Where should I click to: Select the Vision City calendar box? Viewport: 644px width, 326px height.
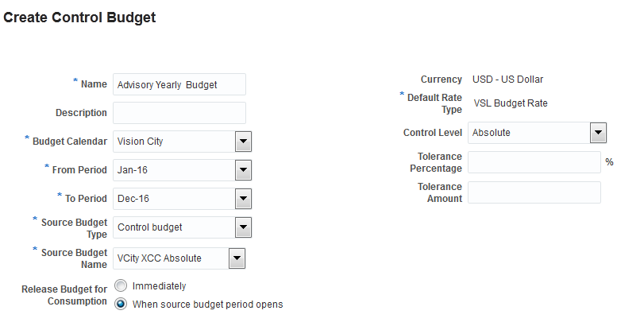coord(174,142)
